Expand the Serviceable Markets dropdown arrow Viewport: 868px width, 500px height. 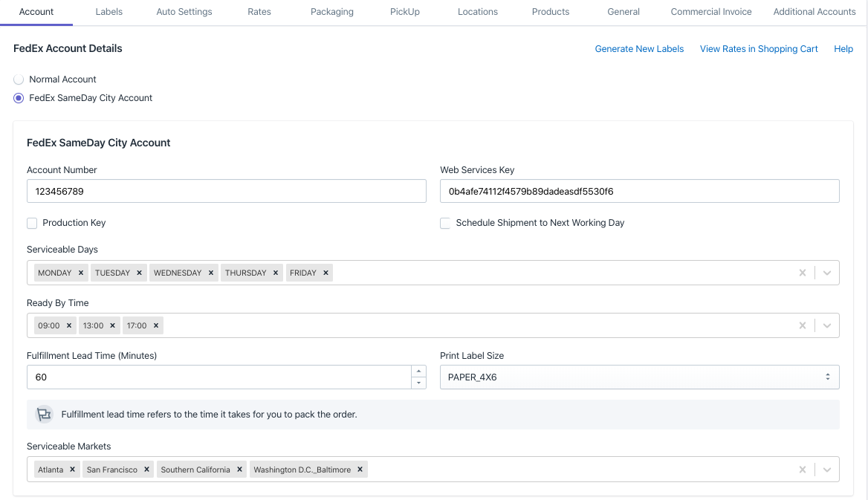[x=827, y=470]
